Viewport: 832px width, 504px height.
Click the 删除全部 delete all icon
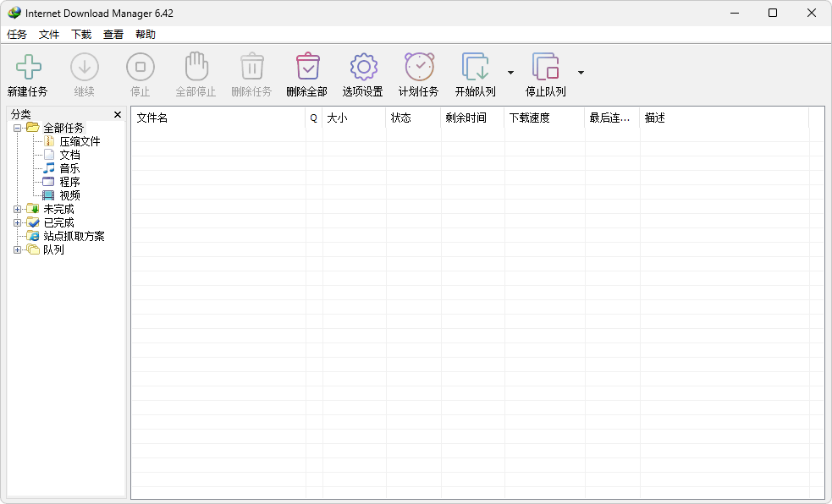click(307, 68)
